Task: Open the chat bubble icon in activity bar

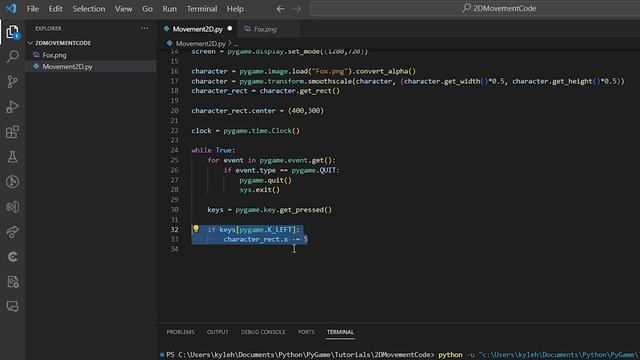Action: click(13, 307)
